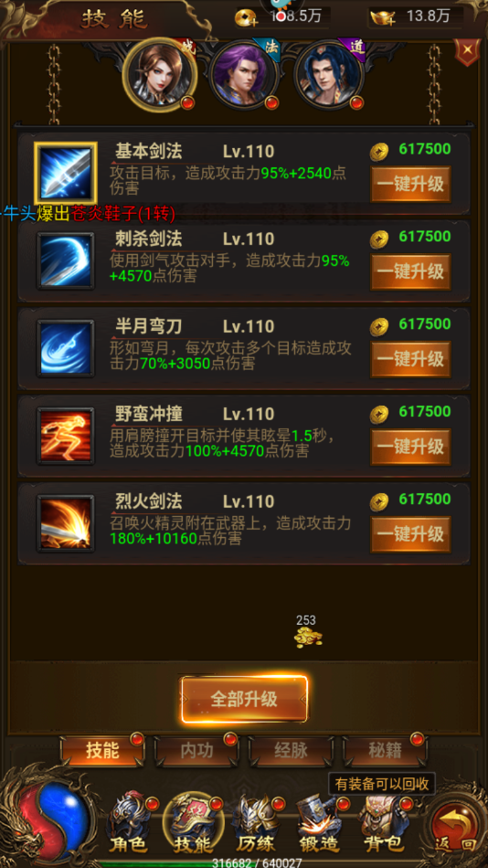This screenshot has width=488, height=868.
Task: Add gold coins via top coin icon
Action: click(246, 18)
